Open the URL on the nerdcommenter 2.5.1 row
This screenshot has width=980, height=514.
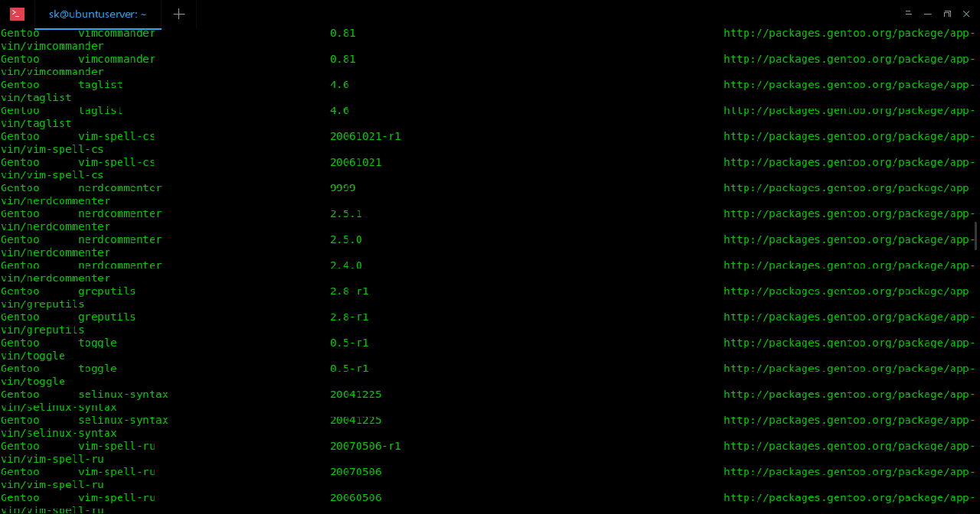848,214
